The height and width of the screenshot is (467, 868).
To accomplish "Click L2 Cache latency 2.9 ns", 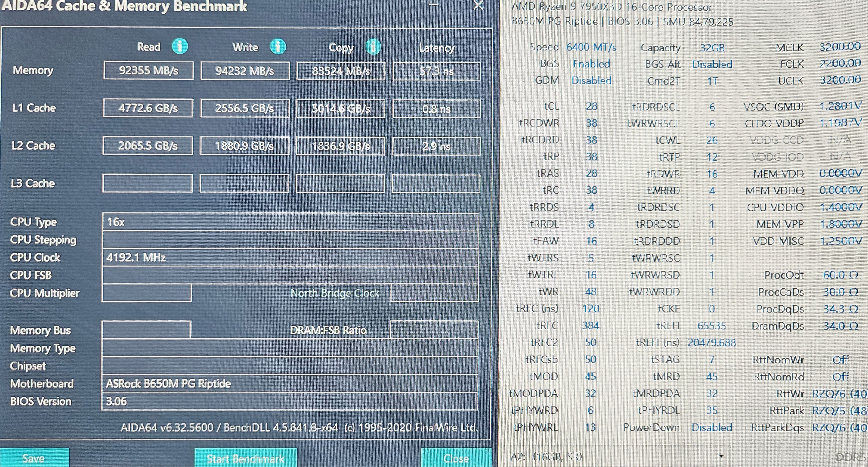I will tap(436, 147).
